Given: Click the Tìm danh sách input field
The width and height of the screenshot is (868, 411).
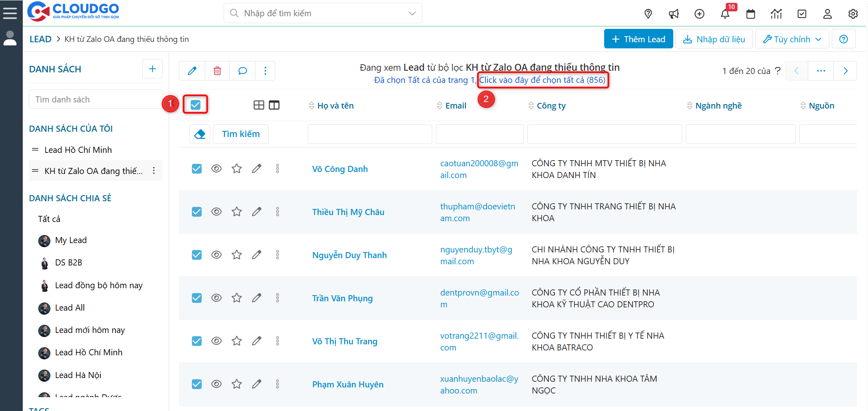Looking at the screenshot, I should (x=96, y=100).
